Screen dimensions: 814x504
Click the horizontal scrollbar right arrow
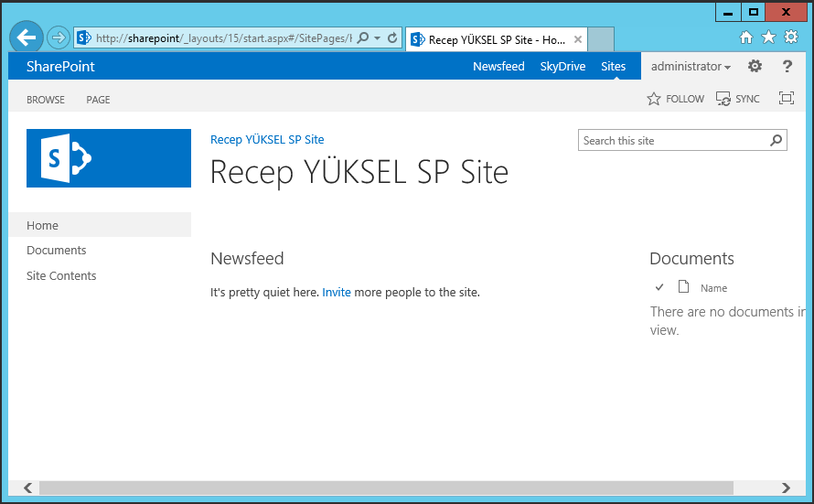(786, 488)
